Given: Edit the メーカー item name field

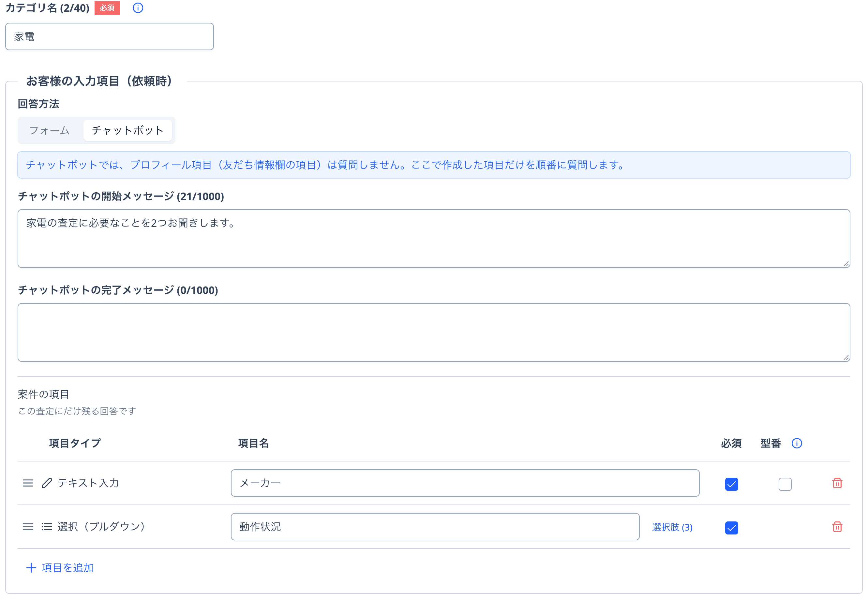Looking at the screenshot, I should pos(465,483).
